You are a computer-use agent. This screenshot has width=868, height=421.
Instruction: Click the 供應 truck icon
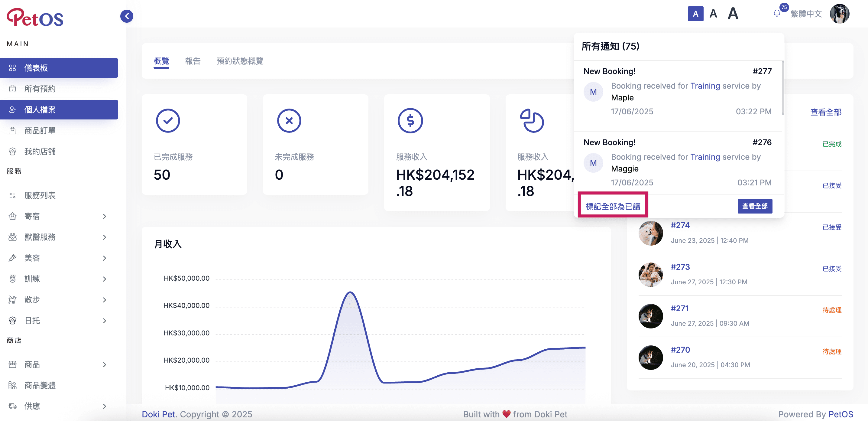click(x=12, y=406)
